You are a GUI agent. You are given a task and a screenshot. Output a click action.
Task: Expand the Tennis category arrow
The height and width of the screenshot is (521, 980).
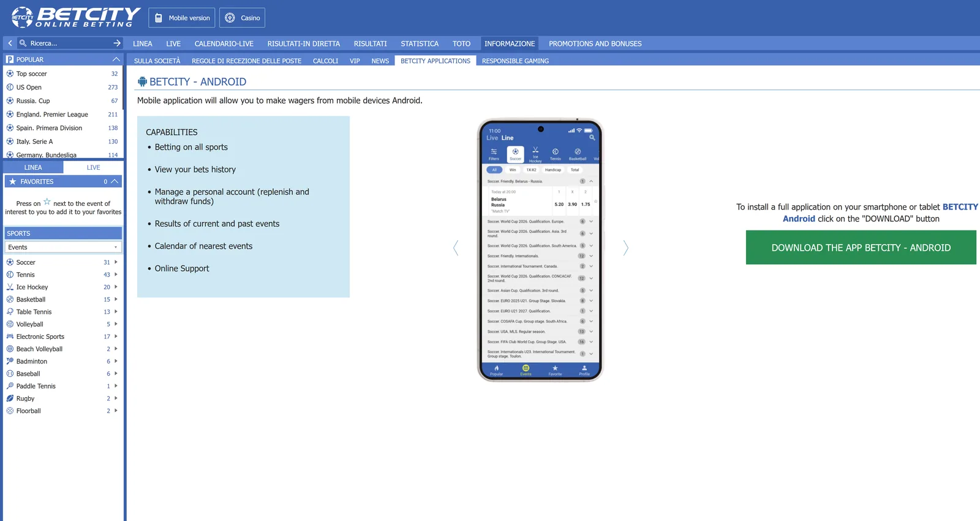coord(116,275)
